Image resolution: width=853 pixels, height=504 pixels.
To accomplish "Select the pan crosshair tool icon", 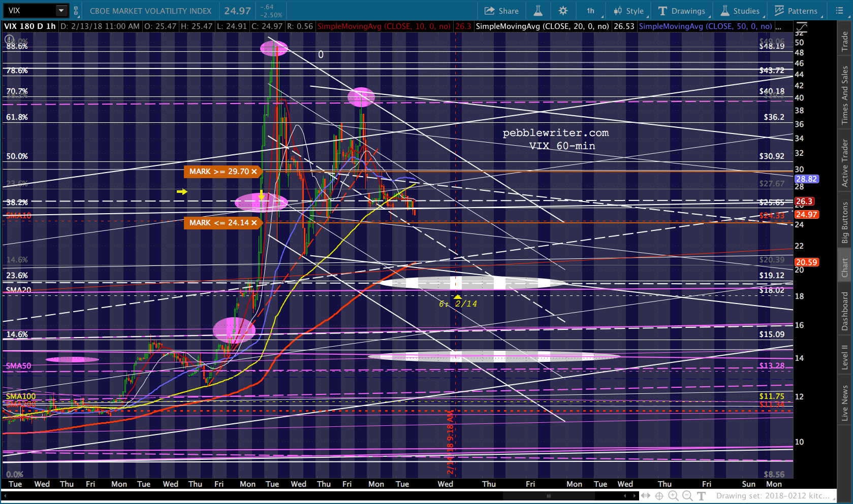I will coord(659,496).
